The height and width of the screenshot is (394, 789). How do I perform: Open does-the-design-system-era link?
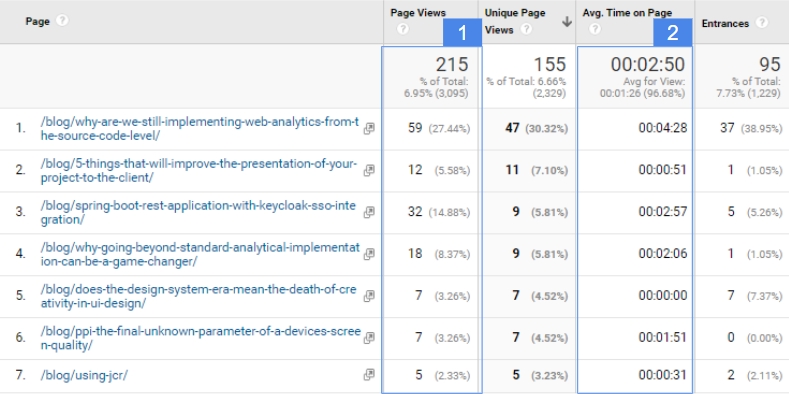tap(199, 296)
